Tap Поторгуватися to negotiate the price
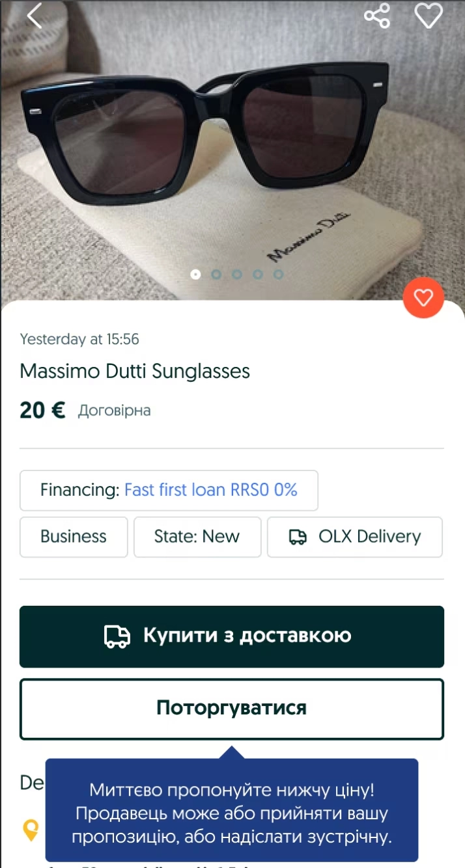This screenshot has width=465, height=868. 232,709
